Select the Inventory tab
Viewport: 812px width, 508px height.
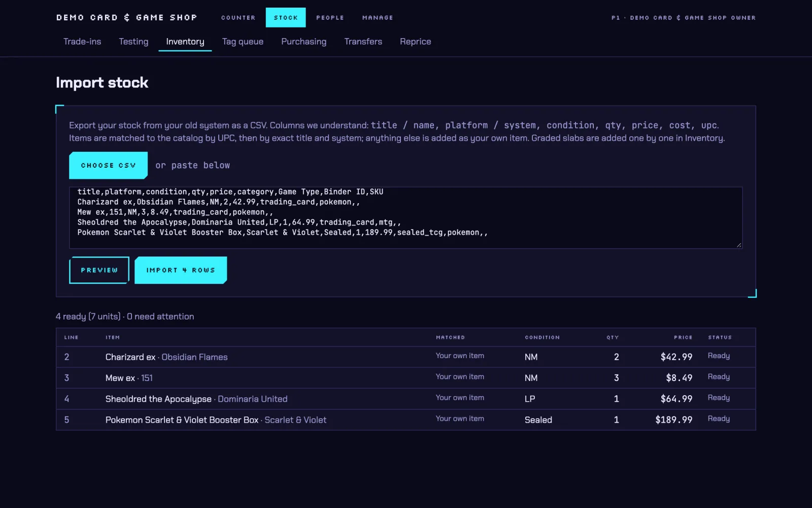click(185, 42)
